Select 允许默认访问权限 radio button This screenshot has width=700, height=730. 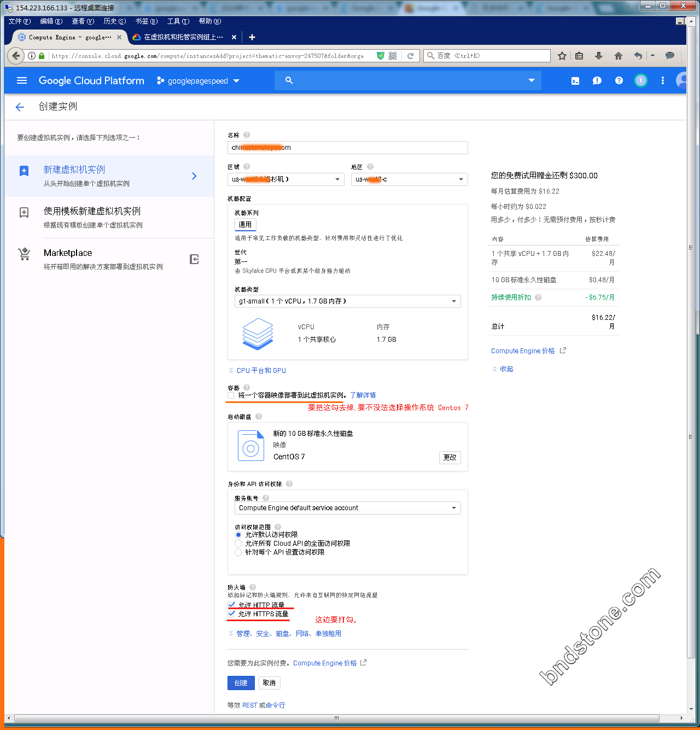pyautogui.click(x=238, y=535)
